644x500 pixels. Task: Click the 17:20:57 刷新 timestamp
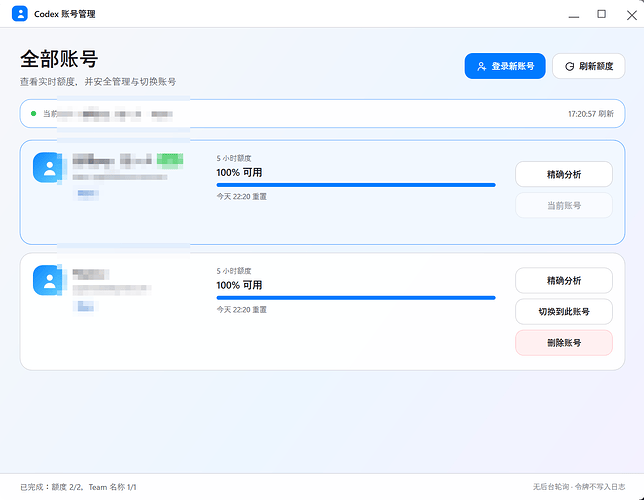591,114
